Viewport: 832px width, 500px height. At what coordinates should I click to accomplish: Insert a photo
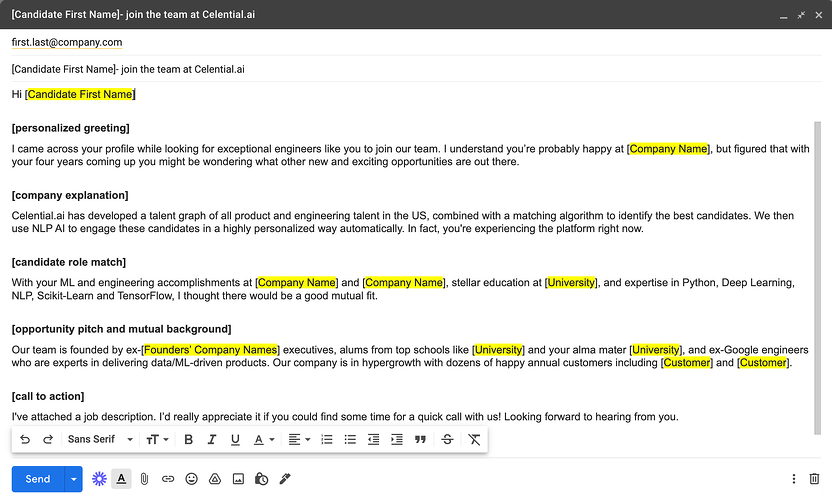pos(238,479)
